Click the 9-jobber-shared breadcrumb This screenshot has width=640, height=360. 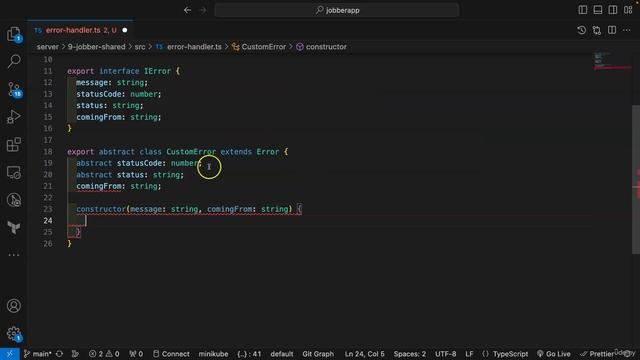click(96, 47)
